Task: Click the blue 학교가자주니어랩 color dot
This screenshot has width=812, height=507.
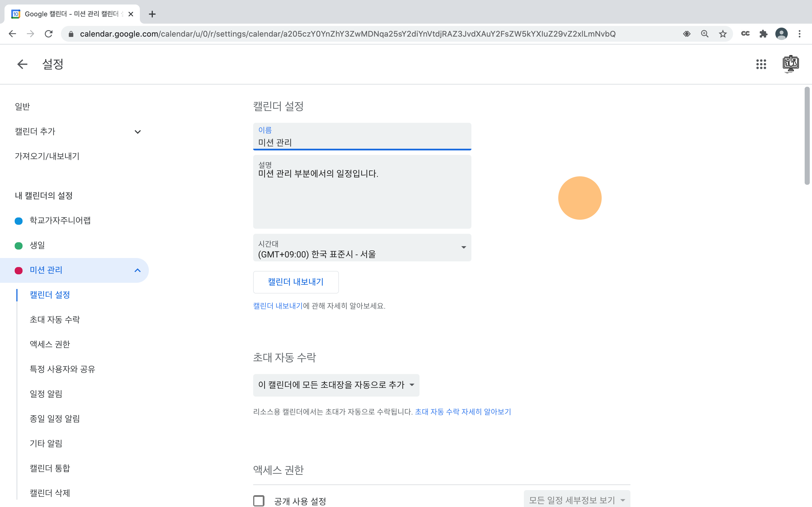Action: (x=18, y=221)
